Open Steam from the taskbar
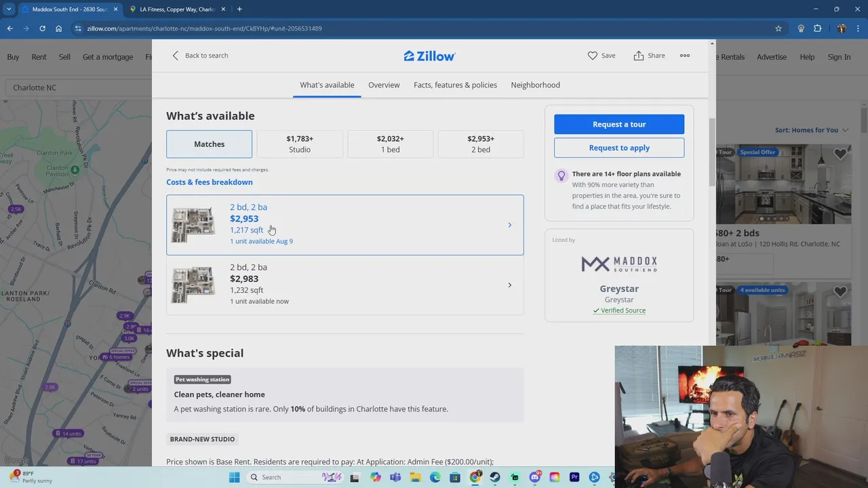This screenshot has width=868, height=488. pos(495,477)
